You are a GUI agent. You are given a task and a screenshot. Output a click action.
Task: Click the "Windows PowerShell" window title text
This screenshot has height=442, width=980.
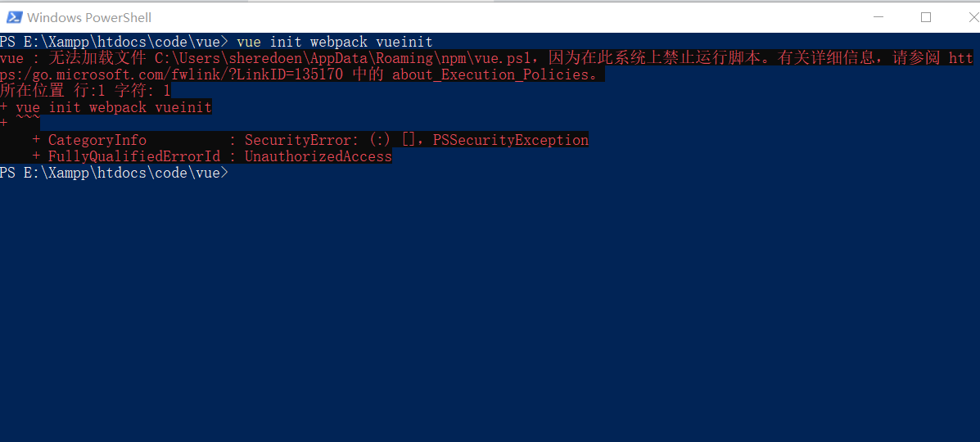[89, 17]
